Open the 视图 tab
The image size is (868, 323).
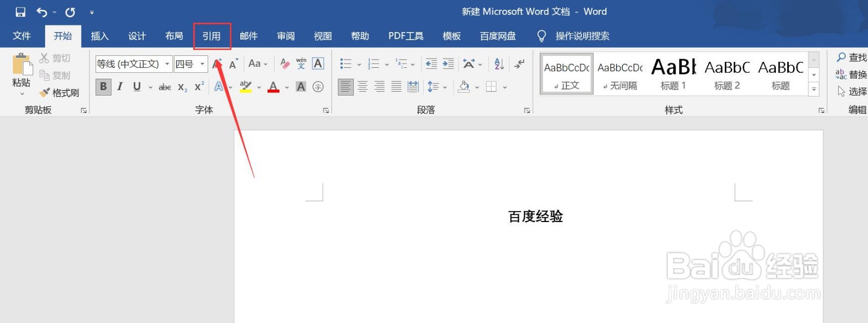[323, 36]
